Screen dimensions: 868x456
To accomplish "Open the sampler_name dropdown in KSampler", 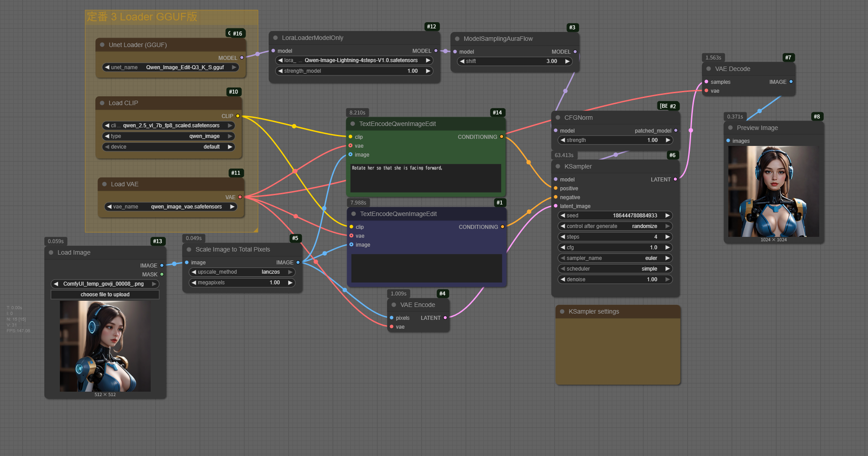I will [615, 258].
